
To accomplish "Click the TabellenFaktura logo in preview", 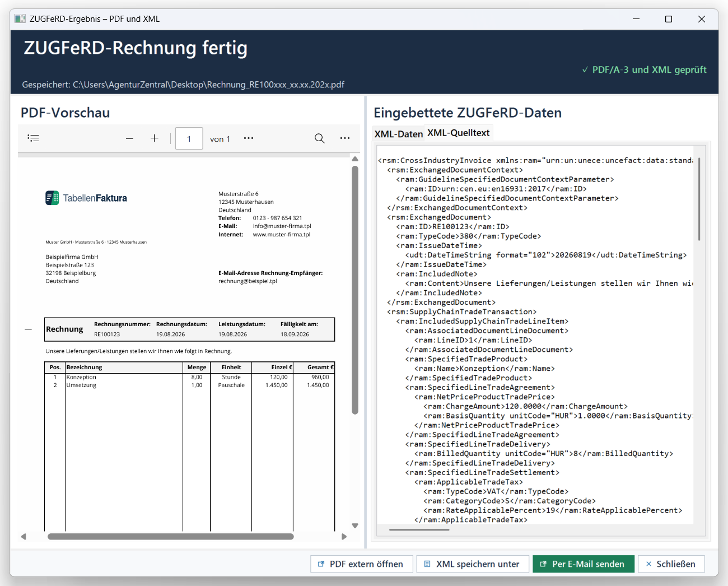I will tap(86, 198).
